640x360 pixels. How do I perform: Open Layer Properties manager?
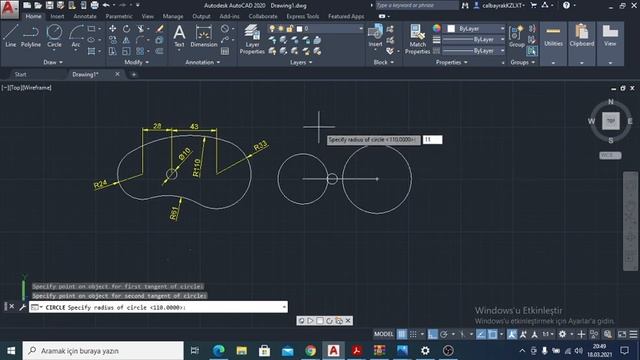pyautogui.click(x=252, y=39)
